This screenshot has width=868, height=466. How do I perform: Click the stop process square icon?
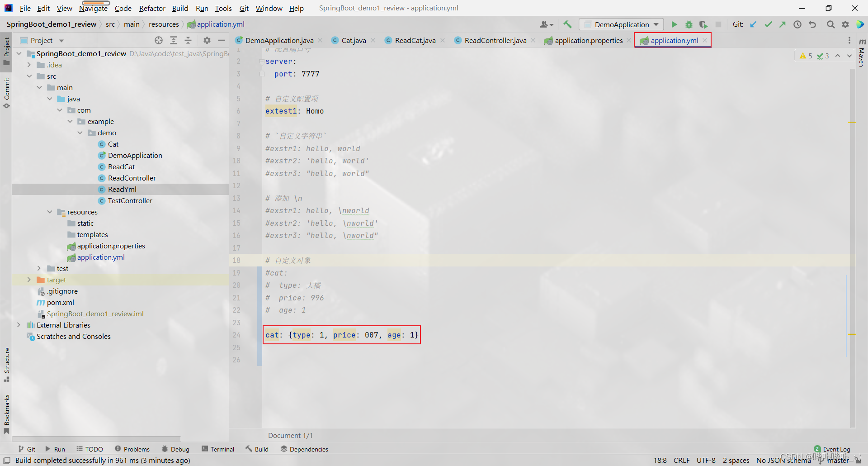pos(718,24)
